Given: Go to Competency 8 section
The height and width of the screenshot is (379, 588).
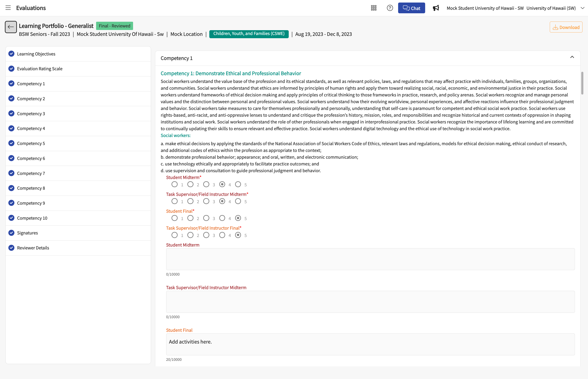Looking at the screenshot, I should click(x=78, y=188).
